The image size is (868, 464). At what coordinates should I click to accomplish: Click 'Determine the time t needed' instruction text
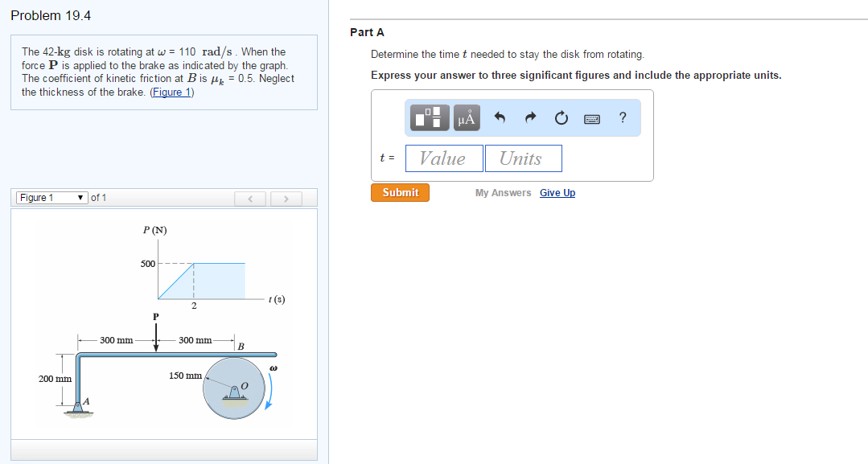(508, 54)
